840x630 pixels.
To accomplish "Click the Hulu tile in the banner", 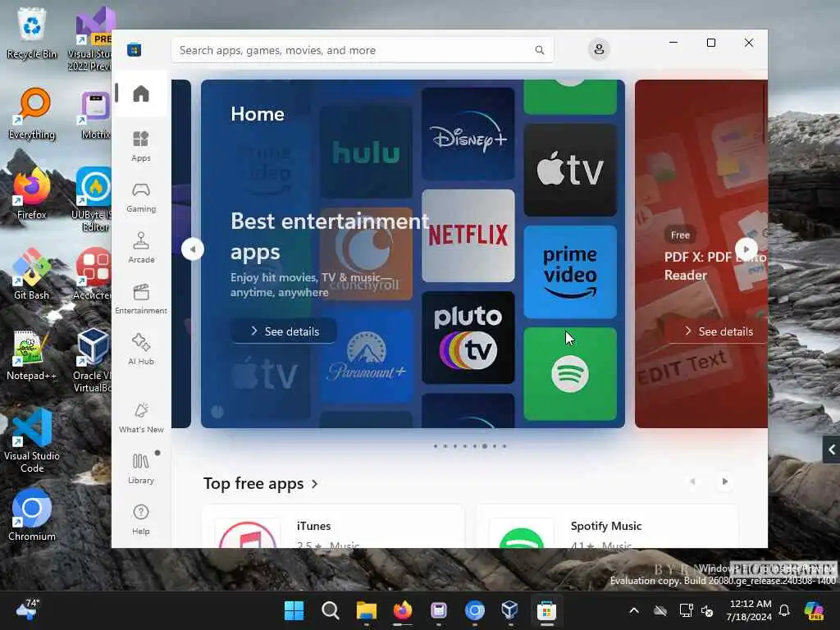I will 366,152.
